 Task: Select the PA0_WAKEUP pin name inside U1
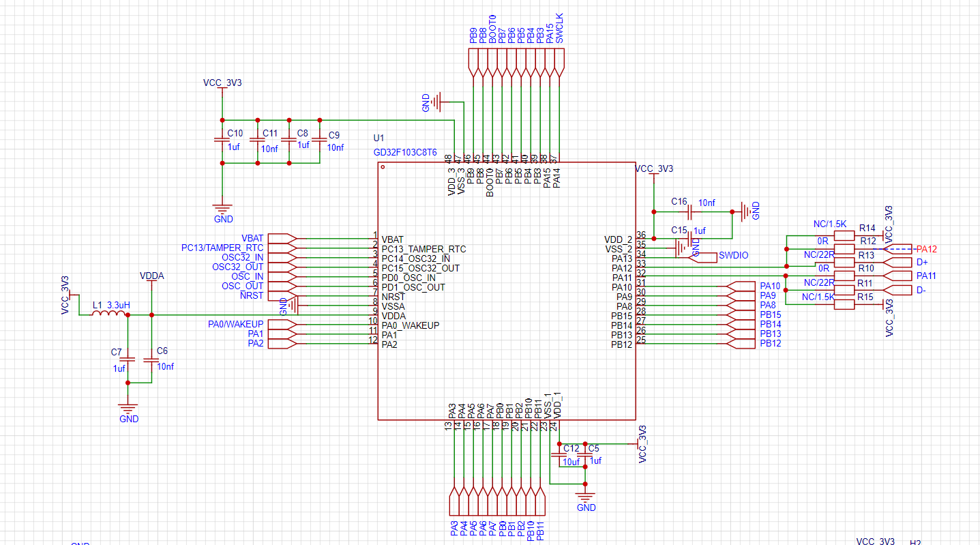pyautogui.click(x=411, y=325)
